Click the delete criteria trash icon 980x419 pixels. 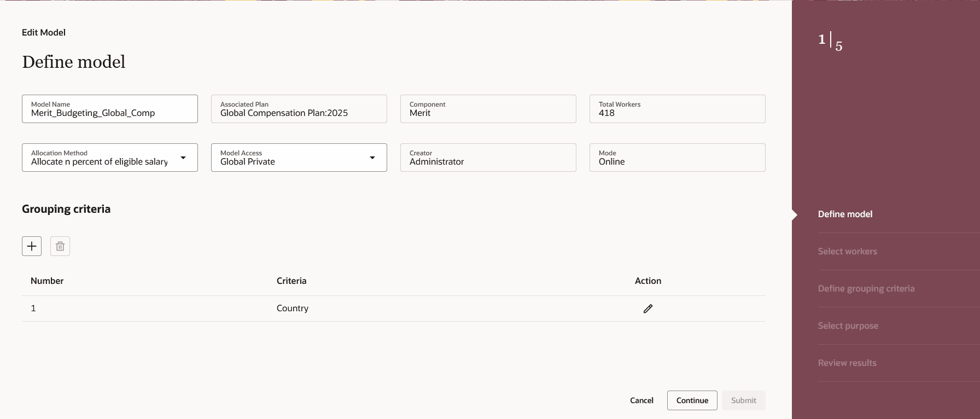(60, 246)
